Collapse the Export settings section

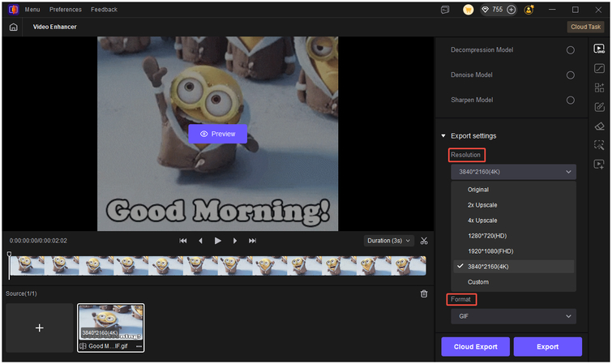coord(443,136)
